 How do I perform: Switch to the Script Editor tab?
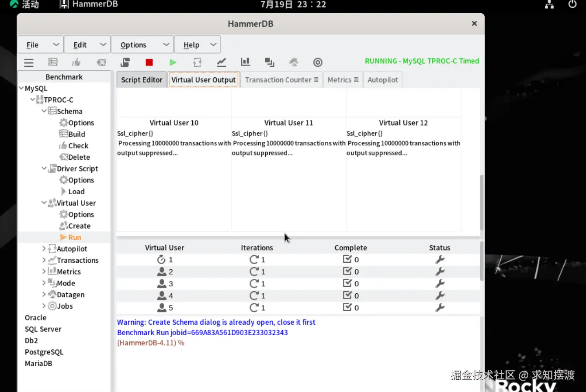pos(142,80)
